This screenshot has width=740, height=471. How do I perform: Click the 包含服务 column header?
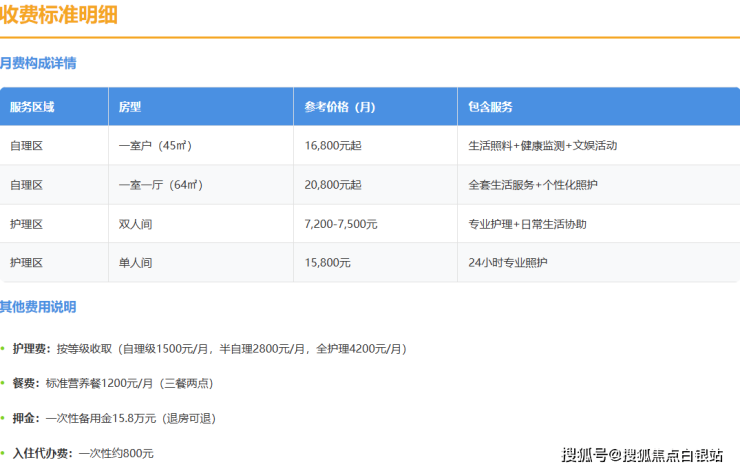[490, 107]
